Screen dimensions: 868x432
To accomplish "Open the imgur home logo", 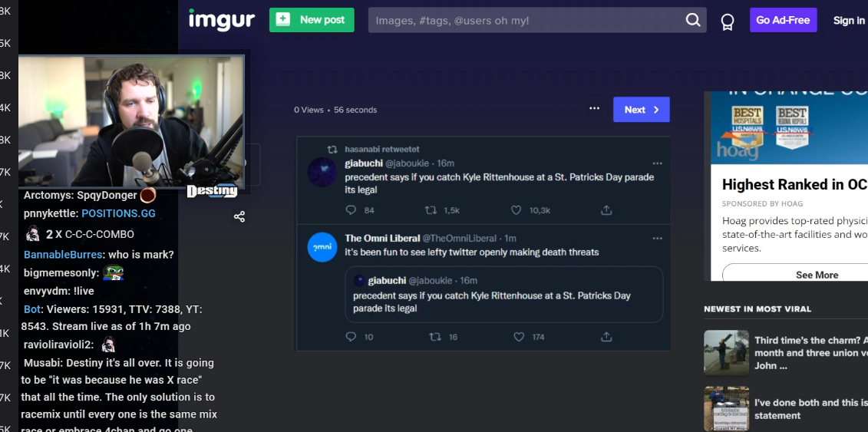I will (222, 20).
